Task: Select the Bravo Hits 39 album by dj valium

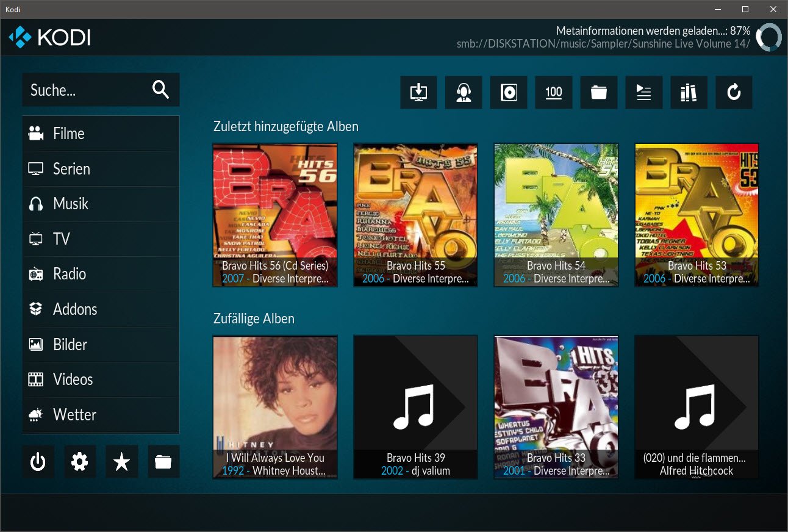Action: [x=416, y=407]
